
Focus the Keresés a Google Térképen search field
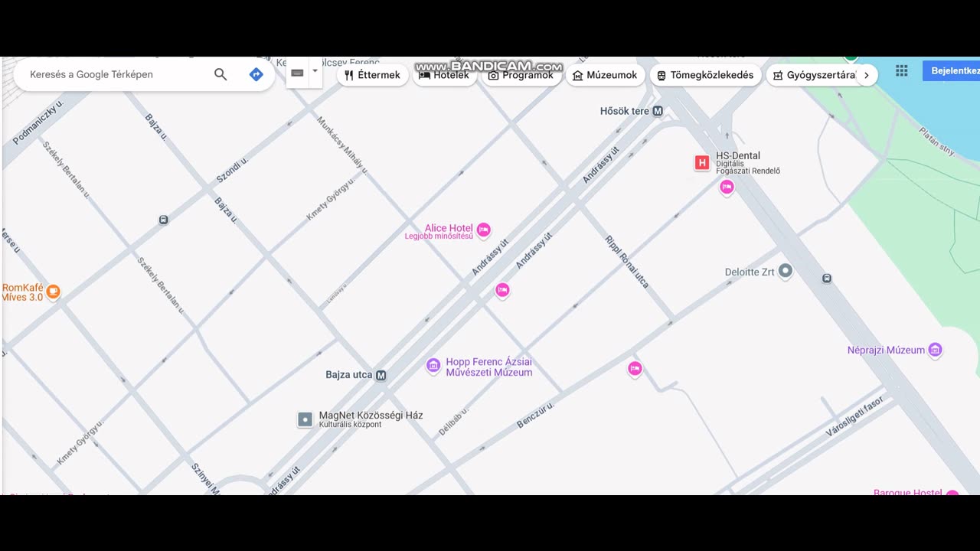115,74
